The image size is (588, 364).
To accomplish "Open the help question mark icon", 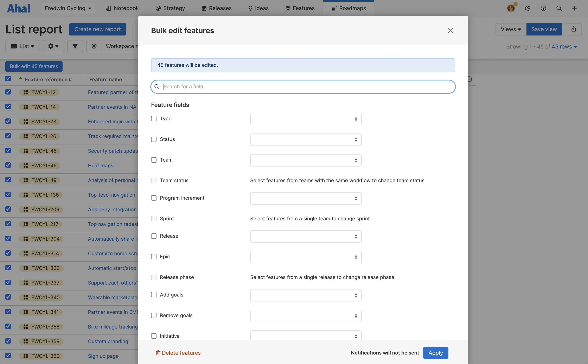I will 543,8.
